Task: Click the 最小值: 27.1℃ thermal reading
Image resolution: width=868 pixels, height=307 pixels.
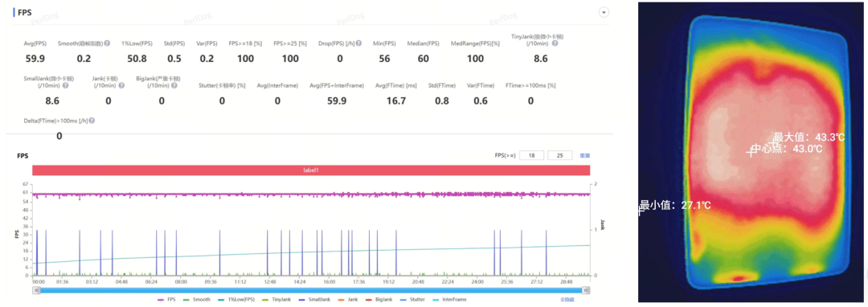Action: click(x=675, y=205)
